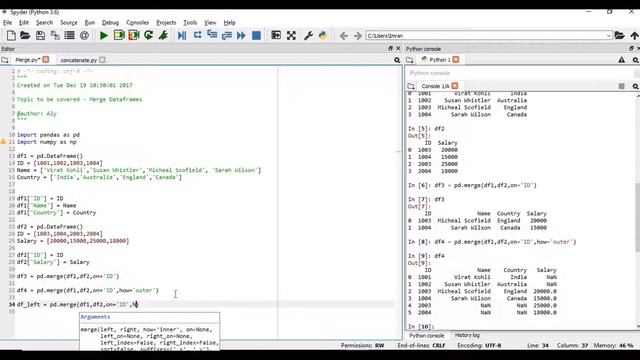Open file using the folder toolbar icon
The height and width of the screenshot is (360, 640).
(x=25, y=36)
